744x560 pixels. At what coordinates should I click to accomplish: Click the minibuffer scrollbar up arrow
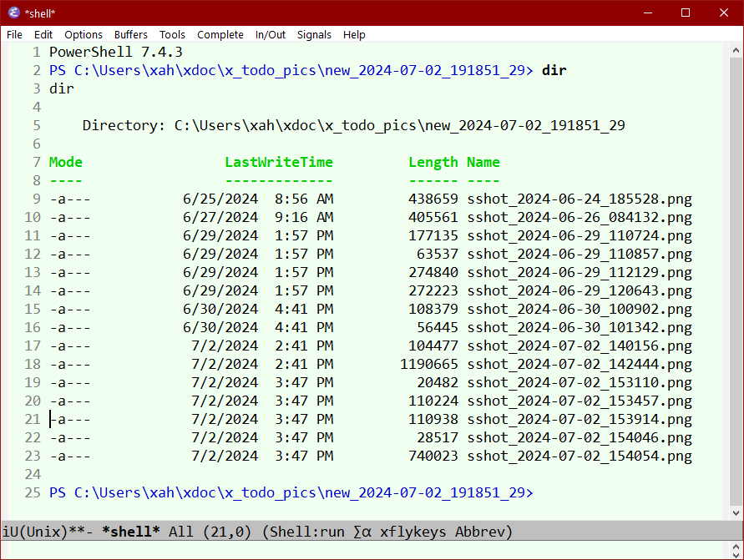(736, 547)
